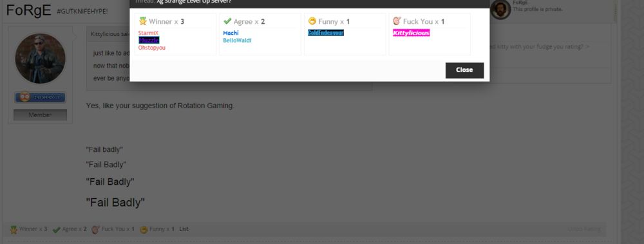Click the Member rank banner

pyautogui.click(x=40, y=115)
